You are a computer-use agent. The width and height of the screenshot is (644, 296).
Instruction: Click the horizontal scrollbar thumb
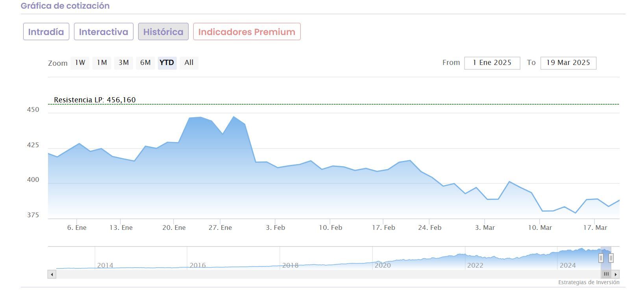606,274
